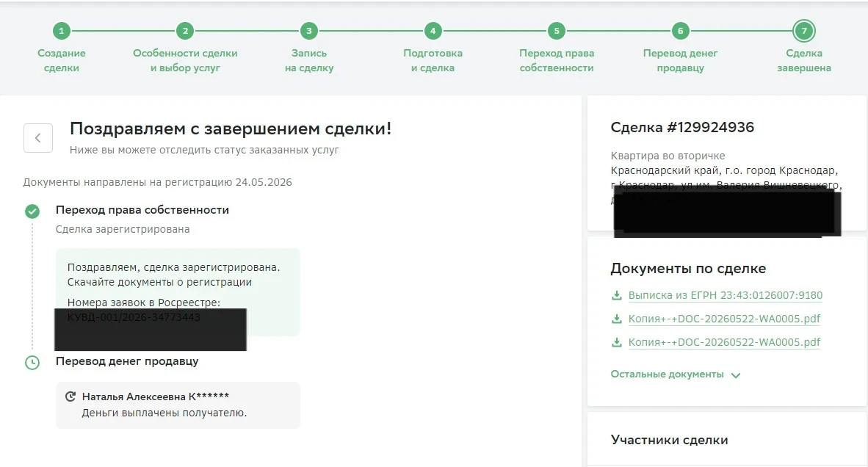The height and width of the screenshot is (467, 868).
Task: Click text 'Поздравляем, сделка зарегистрирована.'
Action: [174, 267]
